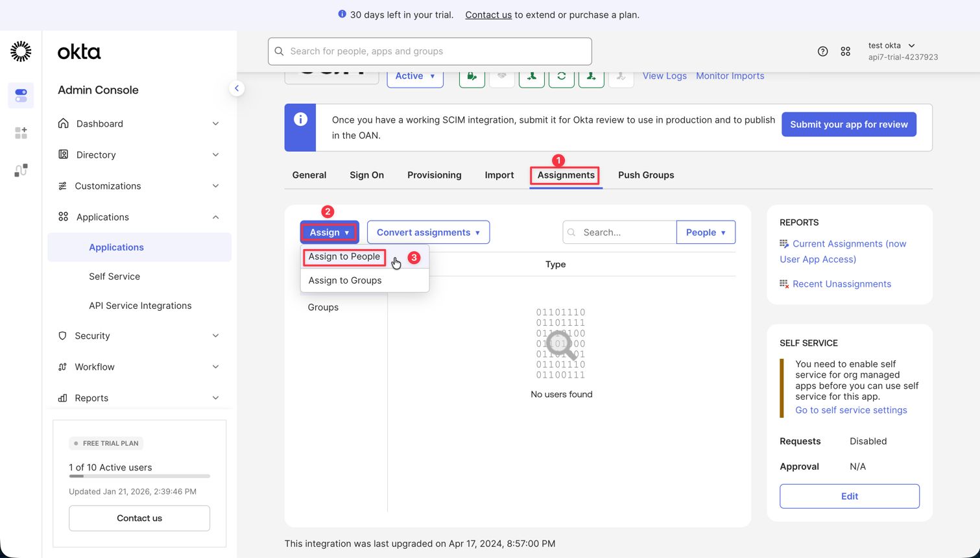Open the Convert assignments dropdown
980x558 pixels.
click(x=428, y=232)
